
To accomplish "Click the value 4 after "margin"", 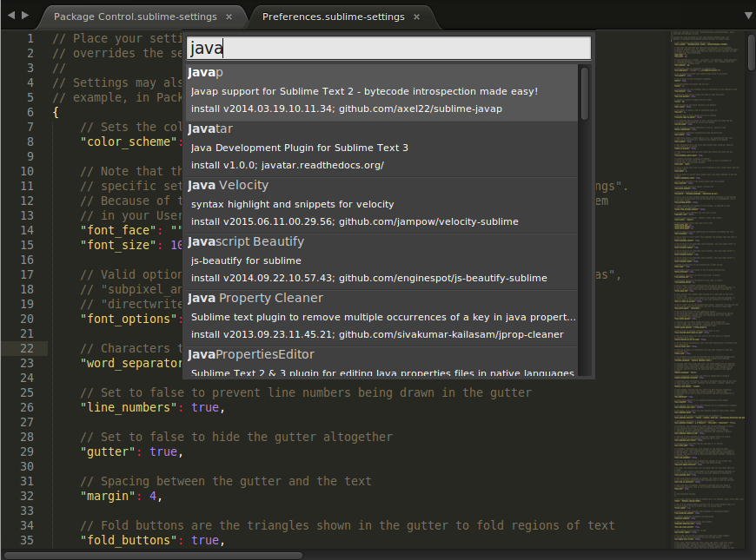I will (x=153, y=496).
